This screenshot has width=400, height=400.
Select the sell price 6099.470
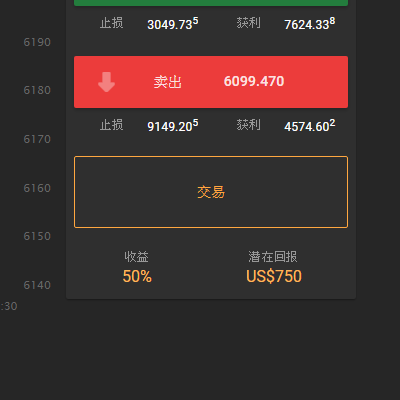tap(254, 81)
